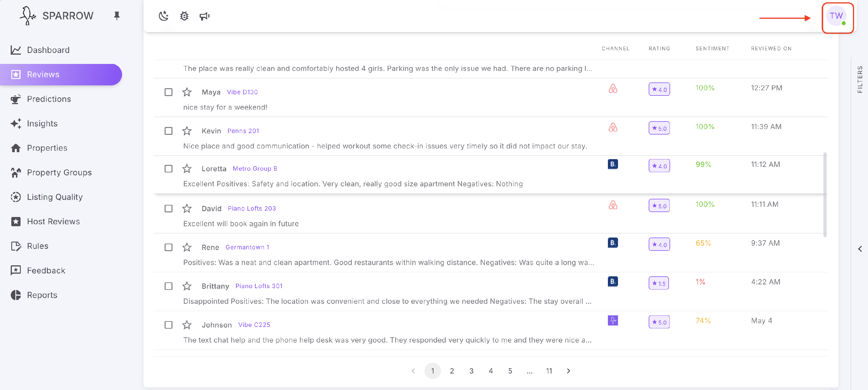This screenshot has height=390, width=868.
Task: Star Rene's review
Action: [187, 247]
